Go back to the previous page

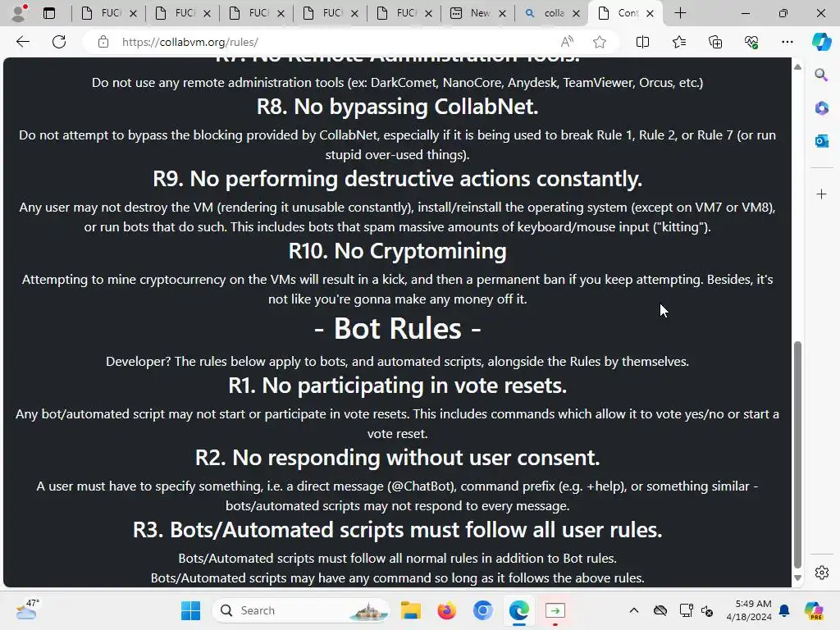[x=22, y=42]
